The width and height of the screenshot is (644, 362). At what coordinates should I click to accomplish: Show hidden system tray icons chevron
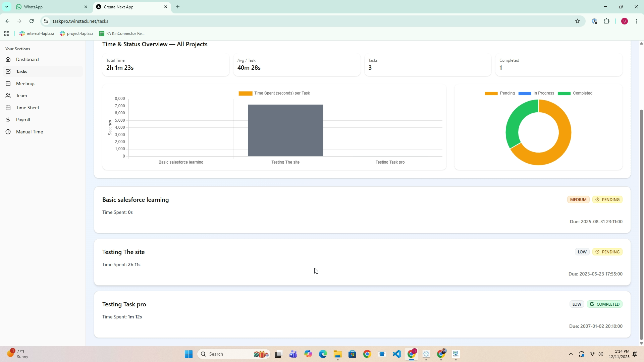coord(571,354)
